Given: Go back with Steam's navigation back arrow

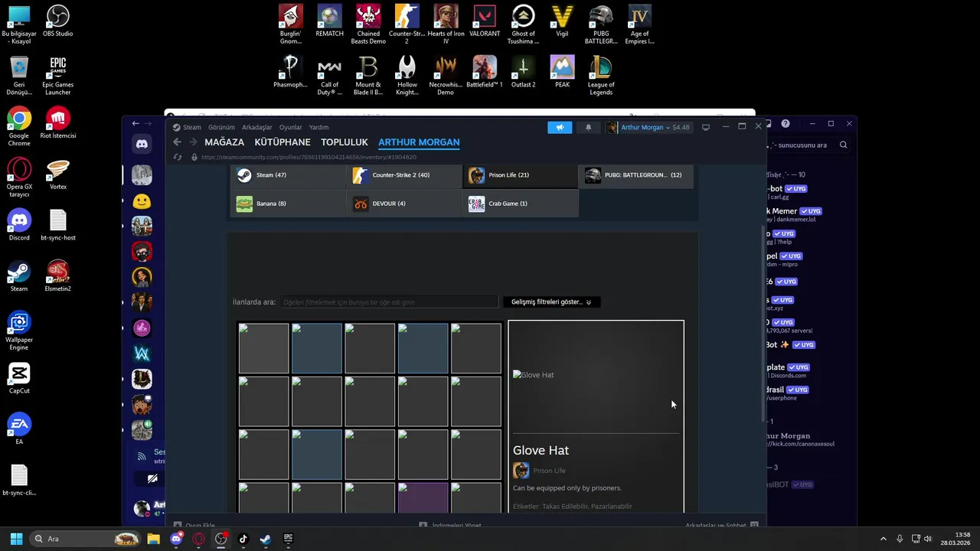Looking at the screenshot, I should [177, 142].
